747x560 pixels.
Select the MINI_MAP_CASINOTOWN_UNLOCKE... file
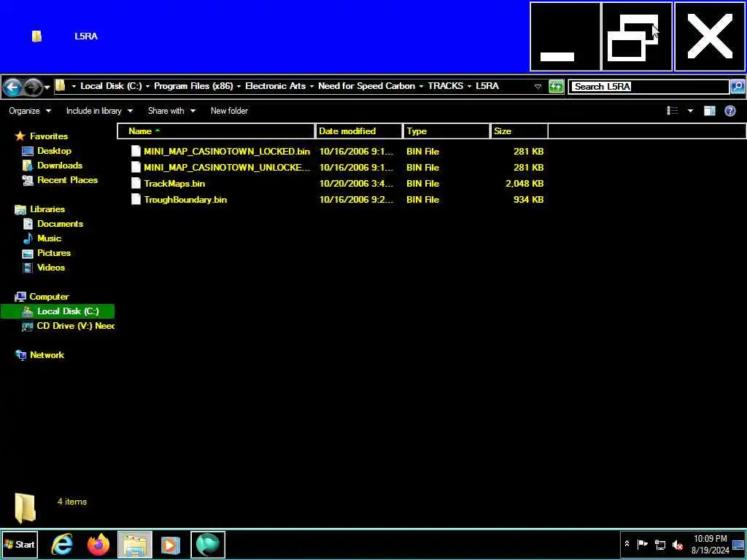227,168
